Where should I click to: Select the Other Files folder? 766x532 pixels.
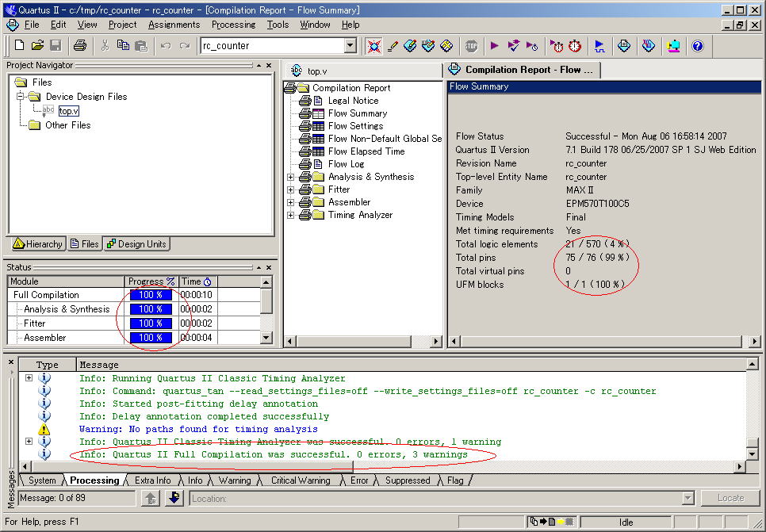[68, 125]
